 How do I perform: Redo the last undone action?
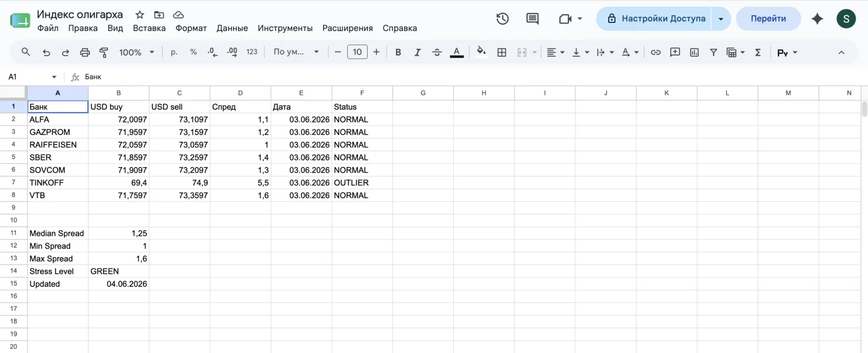(x=65, y=52)
